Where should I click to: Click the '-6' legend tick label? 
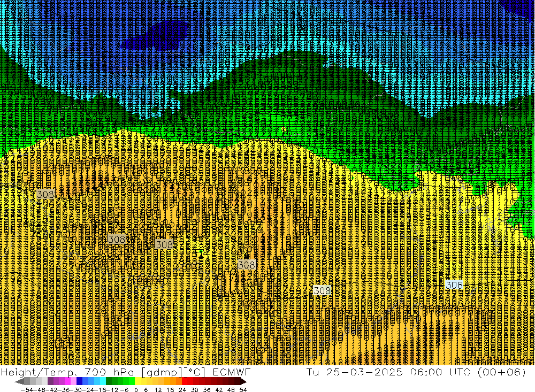coord(124,390)
